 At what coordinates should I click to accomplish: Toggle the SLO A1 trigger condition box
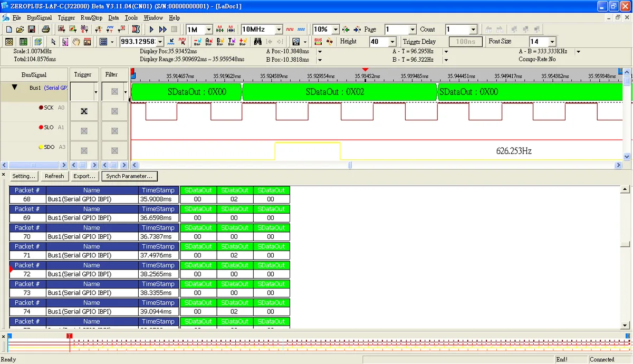pyautogui.click(x=84, y=130)
